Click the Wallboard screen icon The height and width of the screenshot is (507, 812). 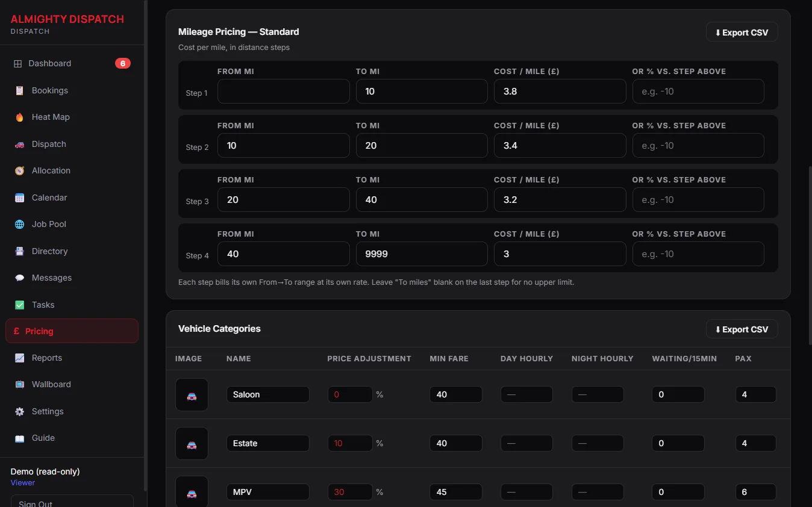[20, 384]
